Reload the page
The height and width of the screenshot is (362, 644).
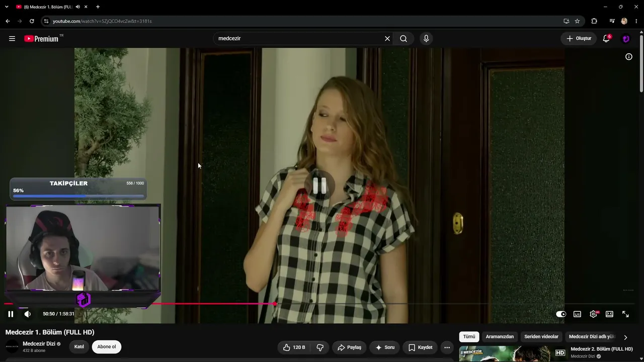click(x=32, y=21)
